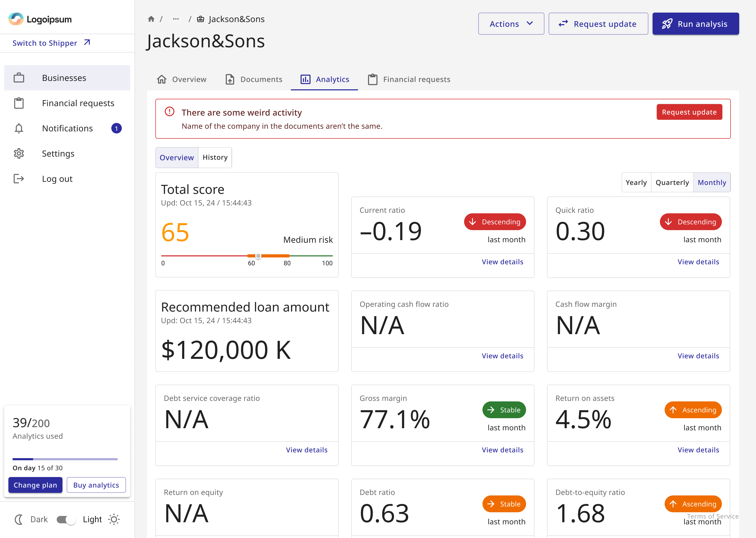Select the History segment toggle

click(x=215, y=157)
